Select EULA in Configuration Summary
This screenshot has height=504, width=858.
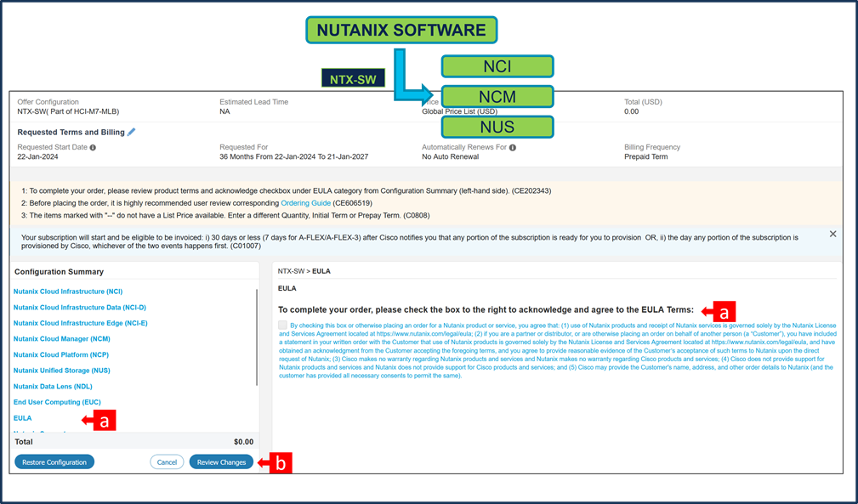click(22, 418)
